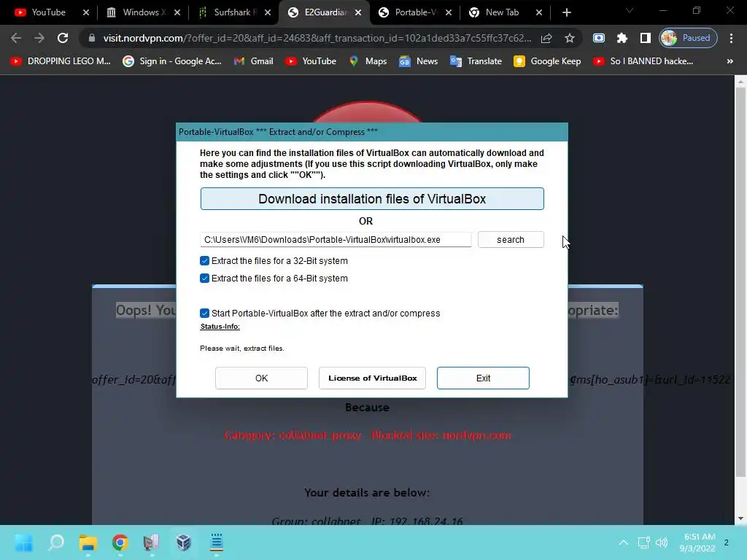Expand hidden bookmarks chevron
The image size is (747, 560).
729,61
